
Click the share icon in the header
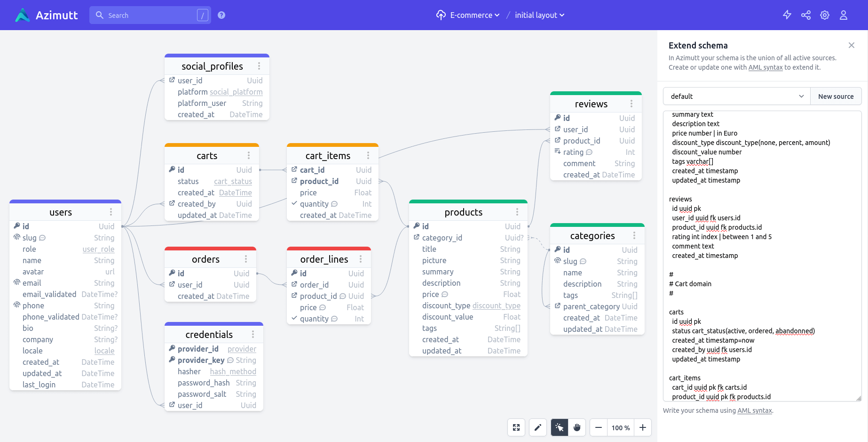(806, 15)
